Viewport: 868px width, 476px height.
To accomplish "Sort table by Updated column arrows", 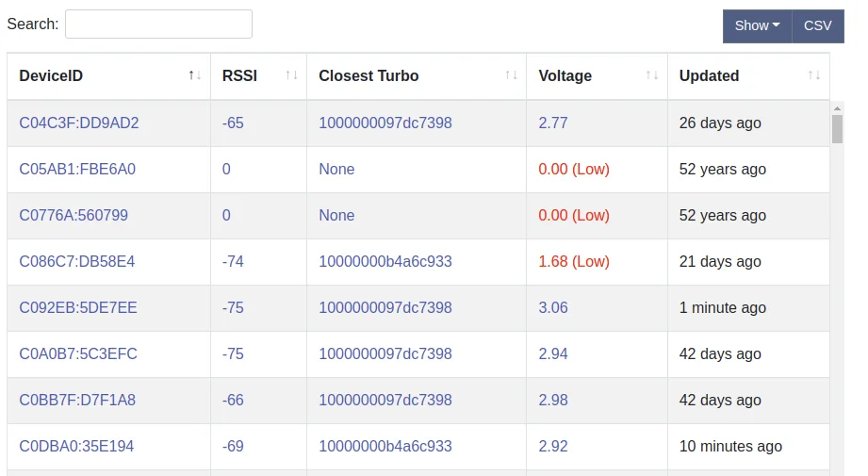I will (x=813, y=75).
